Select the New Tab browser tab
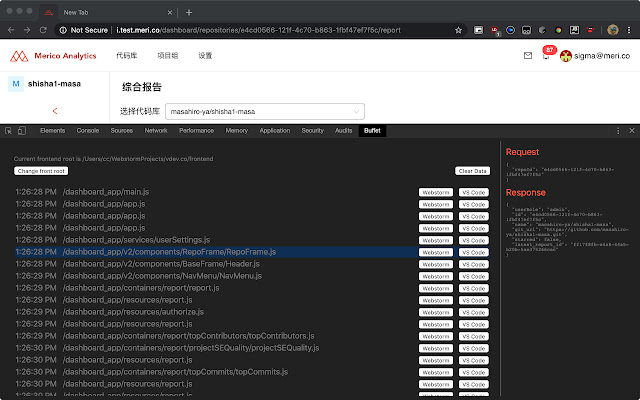Viewport: 640px width, 400px height. tap(107, 13)
